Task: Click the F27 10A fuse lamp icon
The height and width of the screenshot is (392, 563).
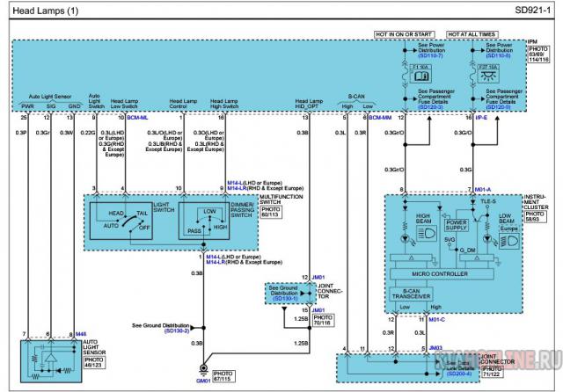Action: click(x=486, y=76)
